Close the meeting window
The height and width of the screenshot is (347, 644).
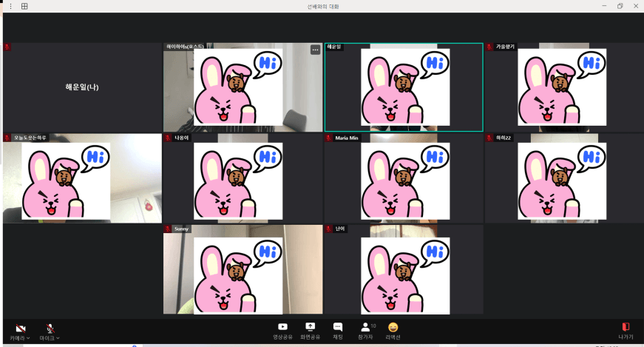tap(635, 6)
